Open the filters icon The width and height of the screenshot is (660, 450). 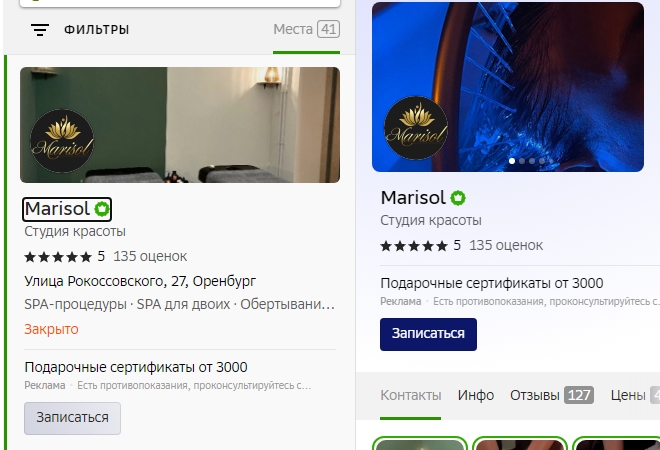pos(40,30)
